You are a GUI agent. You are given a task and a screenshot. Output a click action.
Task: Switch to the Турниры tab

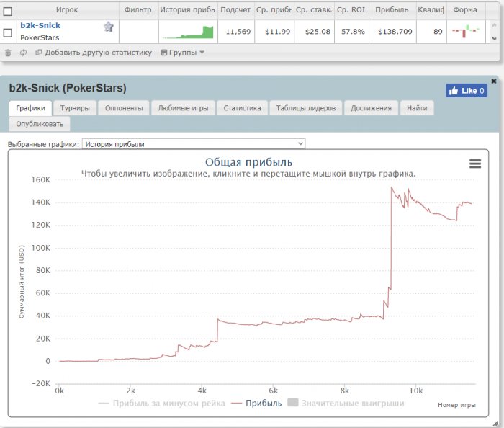click(75, 108)
